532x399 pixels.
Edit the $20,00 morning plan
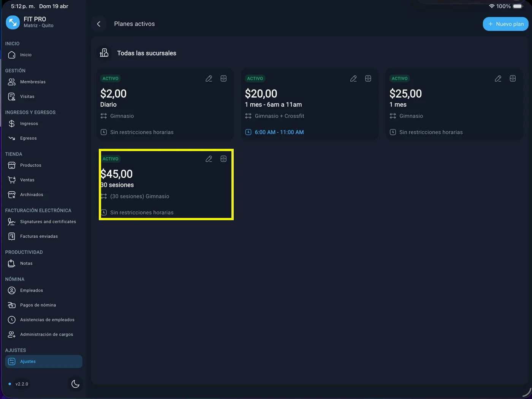[x=353, y=79]
